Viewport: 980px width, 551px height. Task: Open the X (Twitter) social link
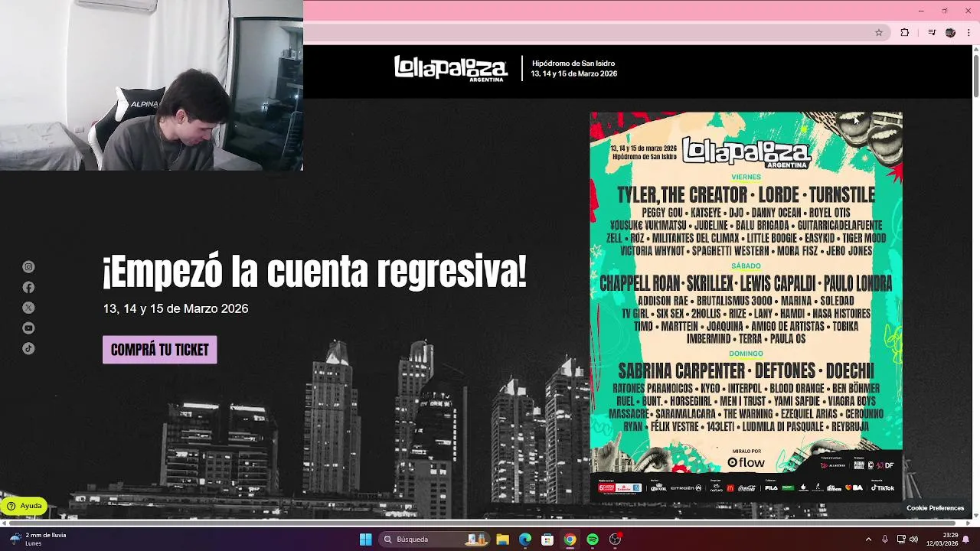28,308
